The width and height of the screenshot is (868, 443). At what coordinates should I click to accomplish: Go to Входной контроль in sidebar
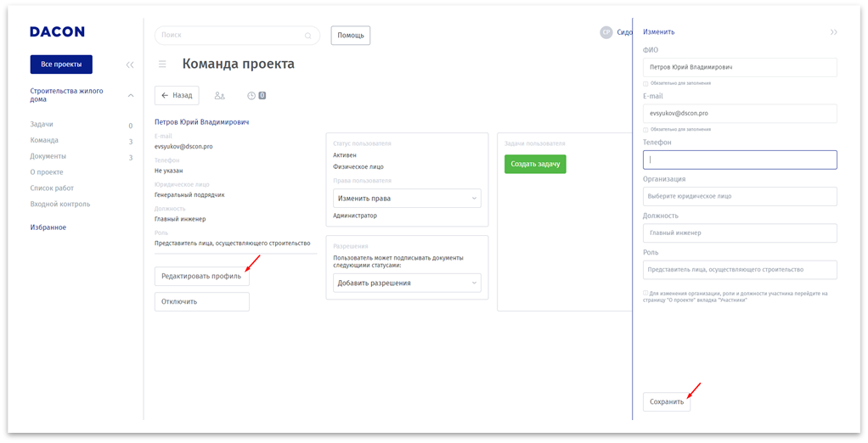click(59, 205)
